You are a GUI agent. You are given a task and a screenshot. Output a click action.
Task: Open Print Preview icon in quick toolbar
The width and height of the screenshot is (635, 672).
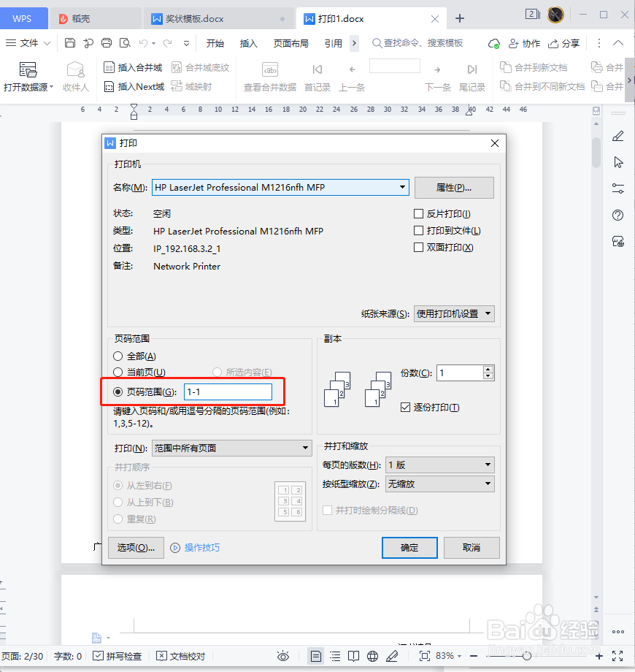coord(125,43)
